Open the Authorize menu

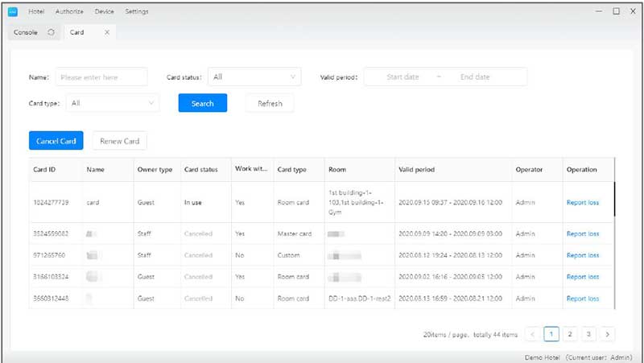(68, 11)
